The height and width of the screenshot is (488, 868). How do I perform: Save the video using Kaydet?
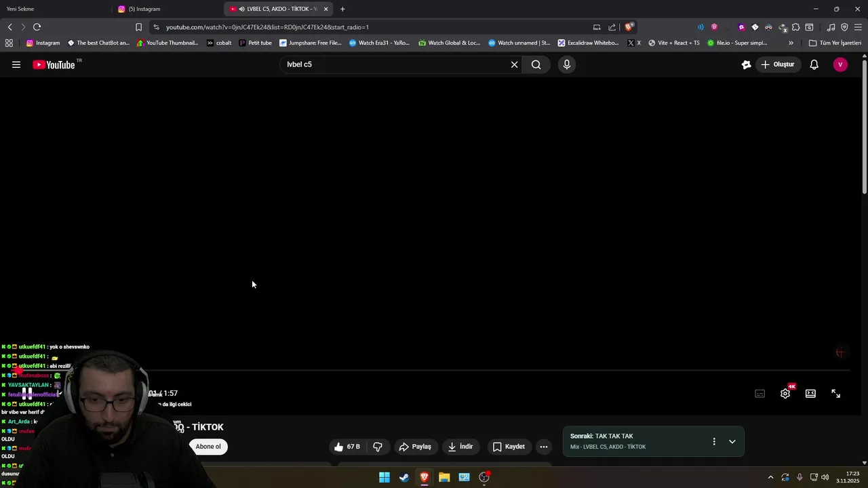[509, 447]
